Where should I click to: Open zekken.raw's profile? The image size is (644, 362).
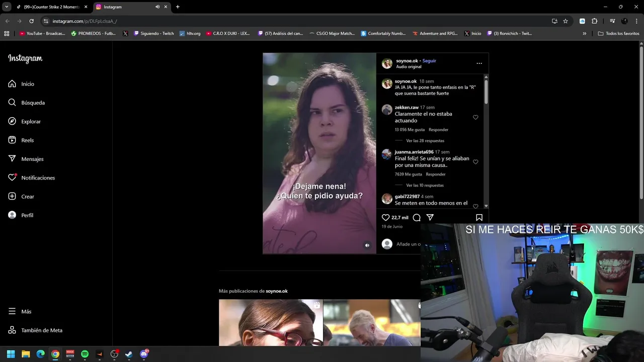coord(407,108)
